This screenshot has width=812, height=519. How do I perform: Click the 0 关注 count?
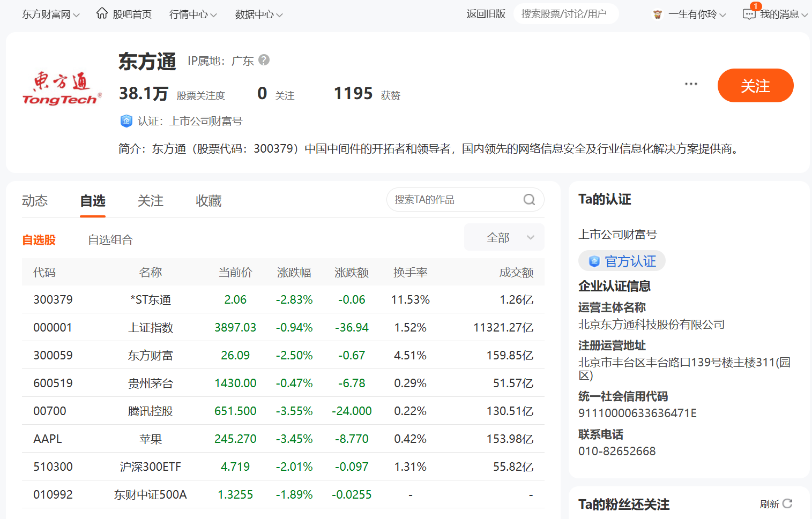tap(276, 94)
